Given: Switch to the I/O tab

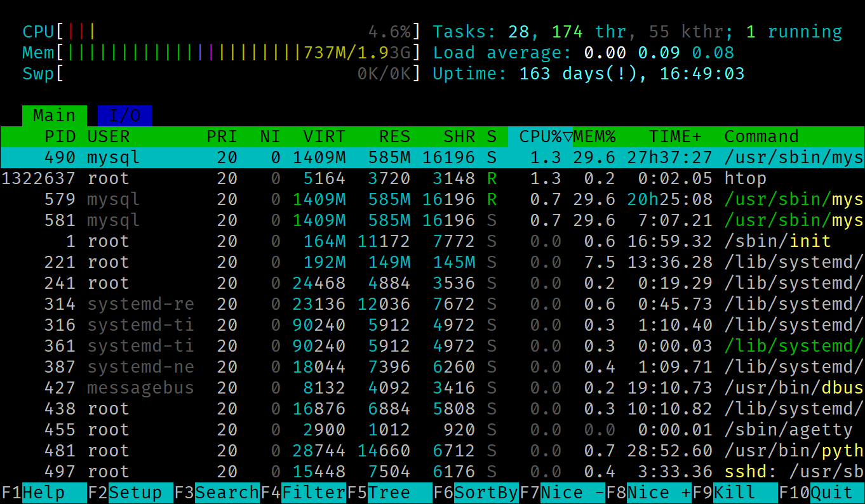Looking at the screenshot, I should (x=124, y=115).
